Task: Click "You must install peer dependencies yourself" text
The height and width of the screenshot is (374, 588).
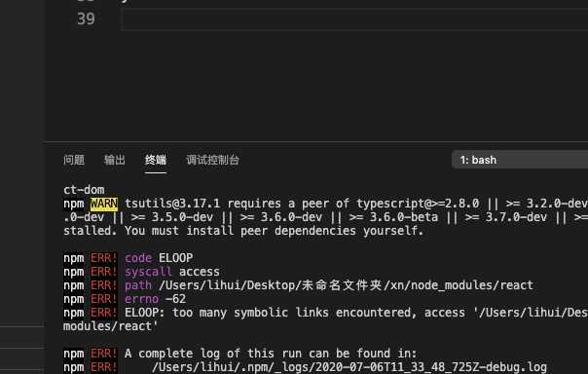Action: point(275,231)
